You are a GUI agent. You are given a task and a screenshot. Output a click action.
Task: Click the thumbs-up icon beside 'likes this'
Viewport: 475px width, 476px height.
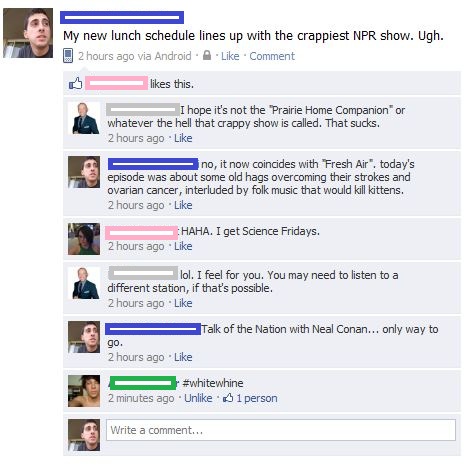[75, 83]
